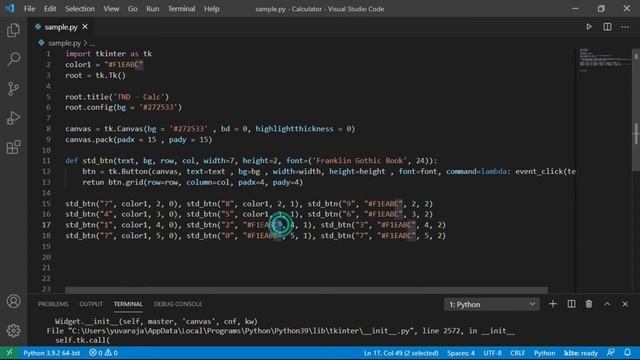
Task: Change language mode via Python
Action: (544, 353)
